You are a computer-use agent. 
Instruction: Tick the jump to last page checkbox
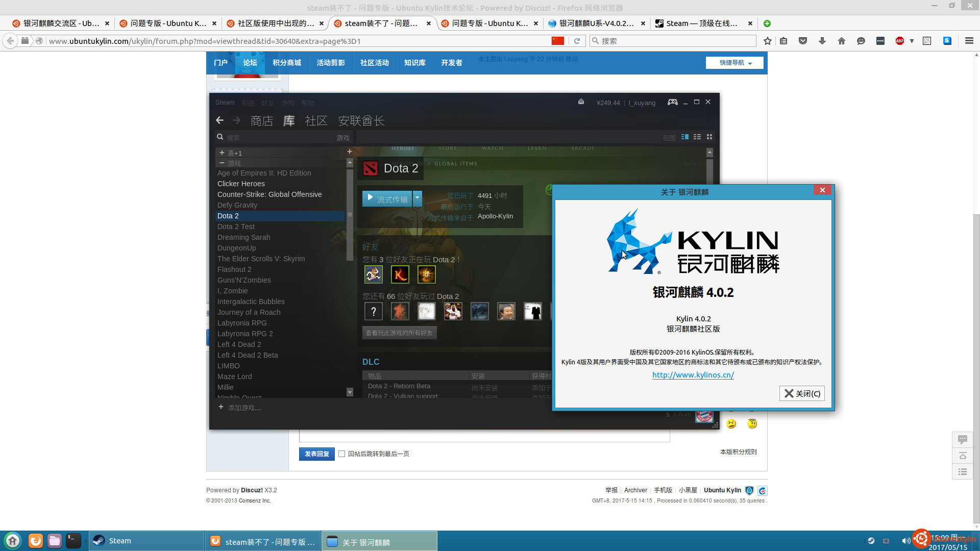tap(342, 454)
